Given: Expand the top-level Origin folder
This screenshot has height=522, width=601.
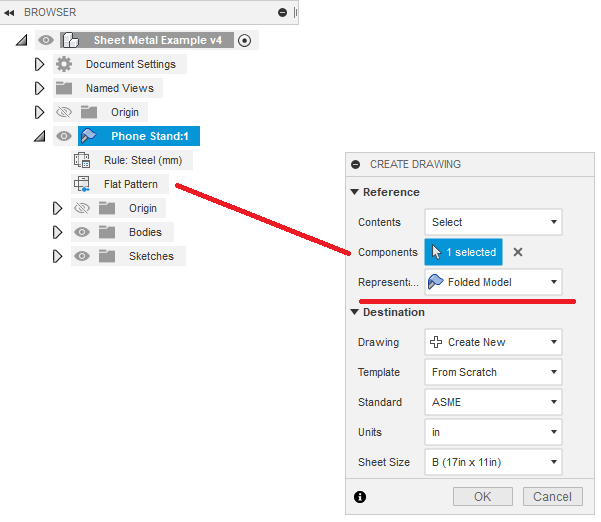Looking at the screenshot, I should click(x=39, y=113).
